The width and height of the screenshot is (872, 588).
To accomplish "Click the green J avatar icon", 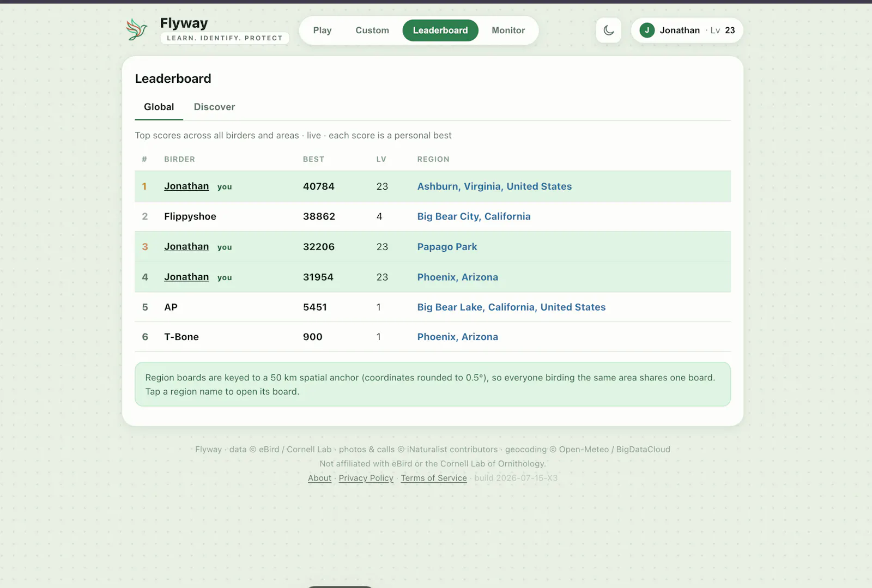I will [x=647, y=31].
